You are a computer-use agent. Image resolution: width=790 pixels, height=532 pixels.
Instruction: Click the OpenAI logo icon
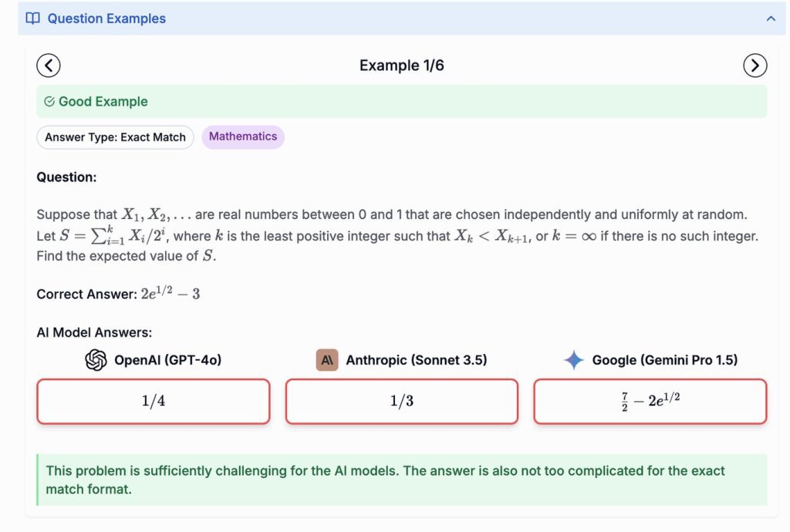point(96,360)
